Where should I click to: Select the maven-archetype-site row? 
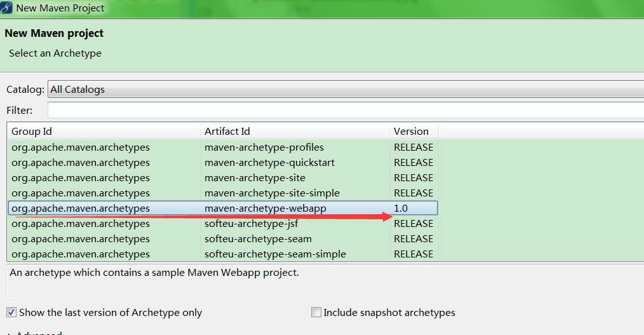pyautogui.click(x=223, y=177)
